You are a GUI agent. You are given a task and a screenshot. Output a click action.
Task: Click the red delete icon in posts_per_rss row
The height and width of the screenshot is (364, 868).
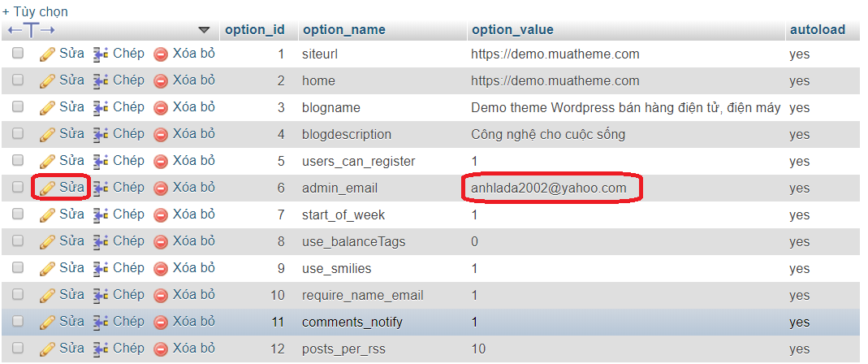pos(161,349)
